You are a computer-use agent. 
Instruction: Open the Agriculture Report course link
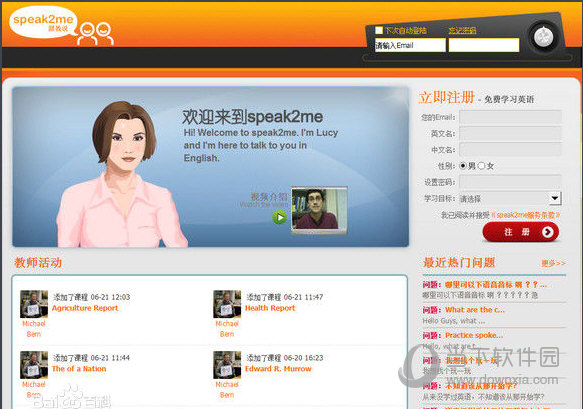[x=85, y=308]
